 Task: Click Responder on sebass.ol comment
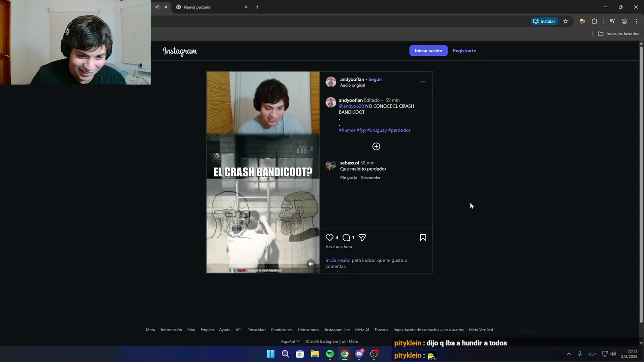point(371,178)
